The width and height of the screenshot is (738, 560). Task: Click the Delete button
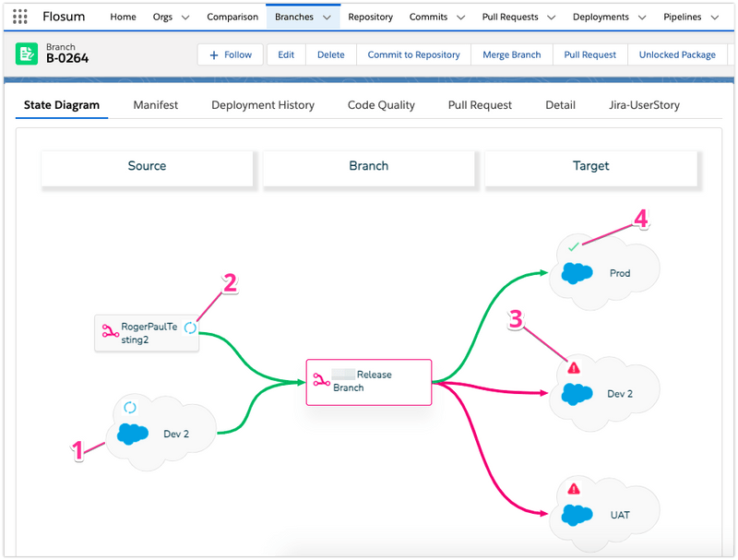[x=331, y=54]
